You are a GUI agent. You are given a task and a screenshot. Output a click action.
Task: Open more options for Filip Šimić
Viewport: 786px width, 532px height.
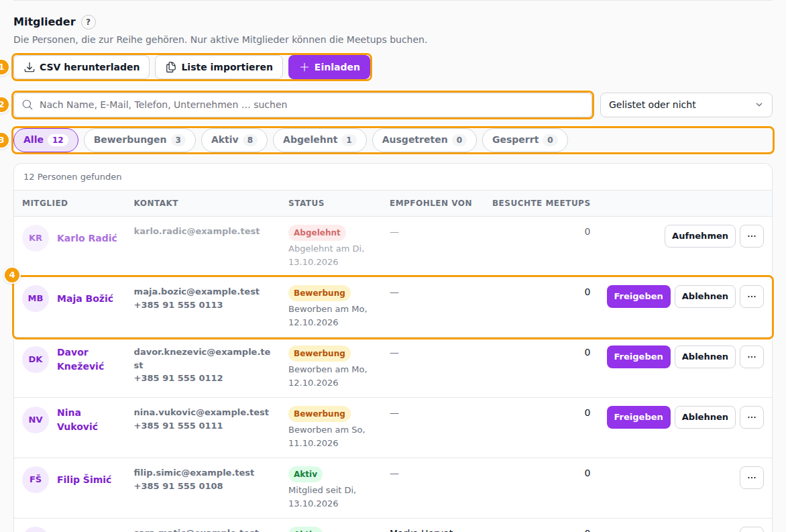(751, 478)
